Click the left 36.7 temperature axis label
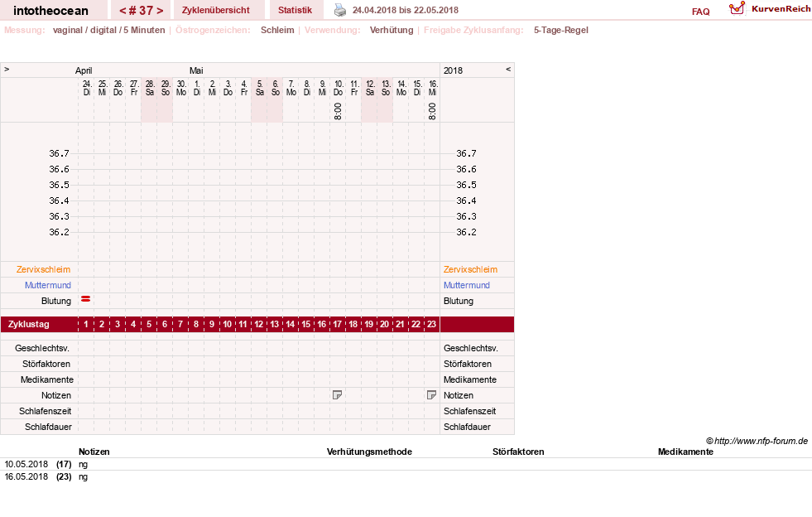Image resolution: width=812 pixels, height=517 pixels. tap(59, 153)
